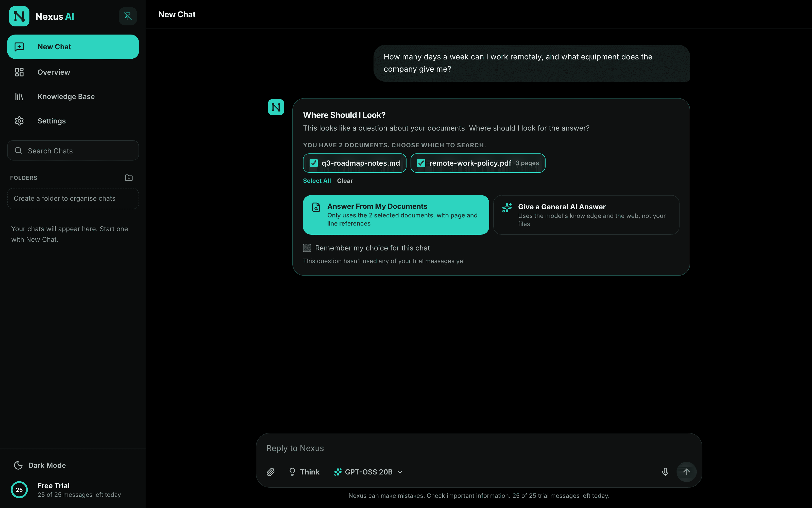
Task: Unpin the sidebar with the pin icon
Action: pos(128,16)
